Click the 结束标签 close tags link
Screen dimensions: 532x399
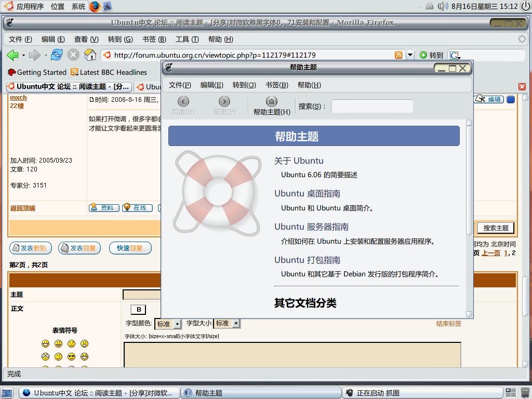pos(448,324)
